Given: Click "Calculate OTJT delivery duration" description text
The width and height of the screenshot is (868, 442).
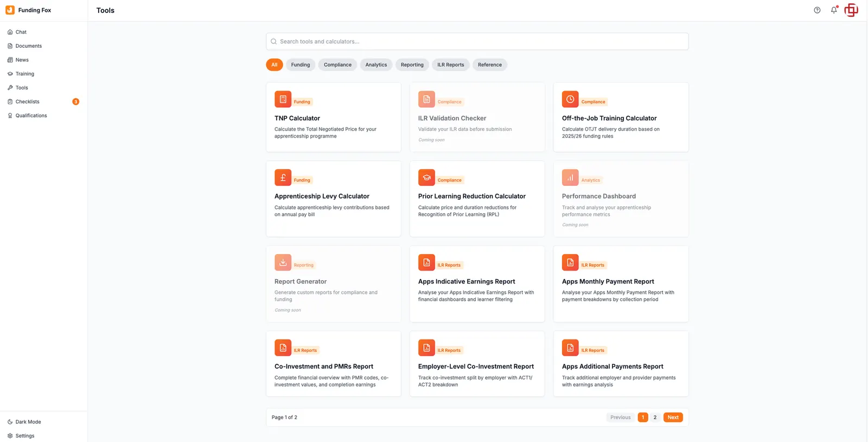Looking at the screenshot, I should pyautogui.click(x=611, y=133).
